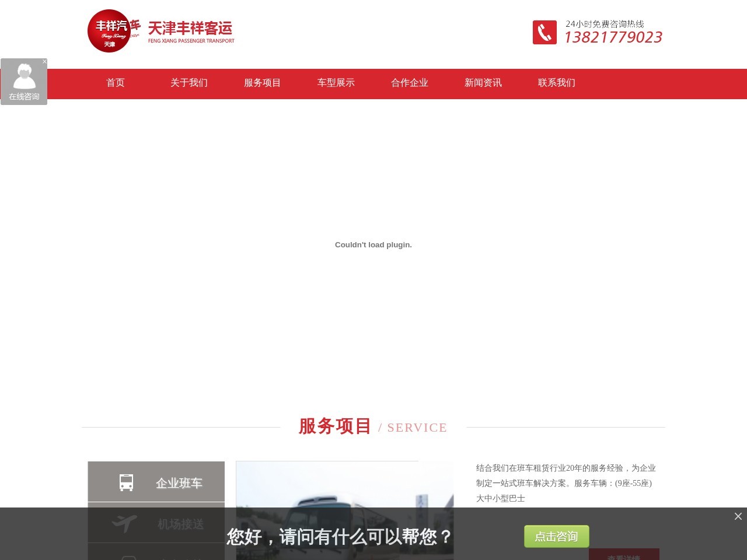The width and height of the screenshot is (747, 560).
Task: Select 车型展示 navigation item
Action: [336, 83]
